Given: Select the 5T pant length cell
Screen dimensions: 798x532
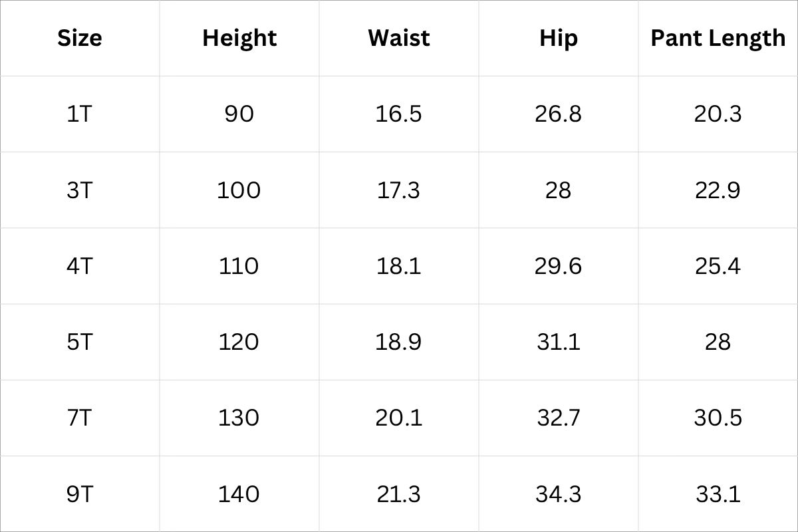Looking at the screenshot, I should click(718, 342).
